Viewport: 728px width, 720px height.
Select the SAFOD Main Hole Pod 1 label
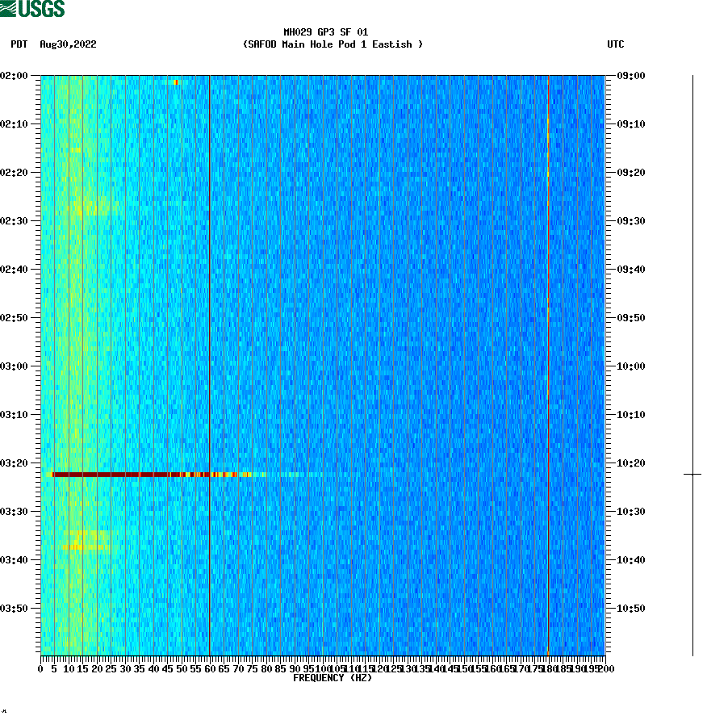(x=333, y=45)
